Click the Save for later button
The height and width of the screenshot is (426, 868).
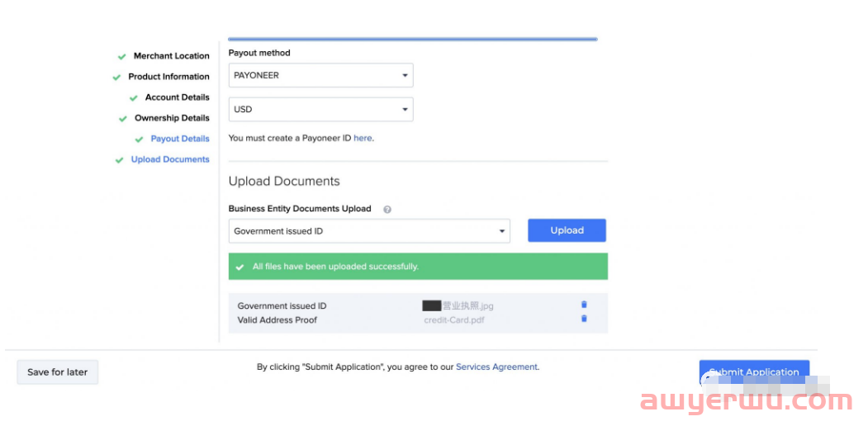(x=58, y=372)
